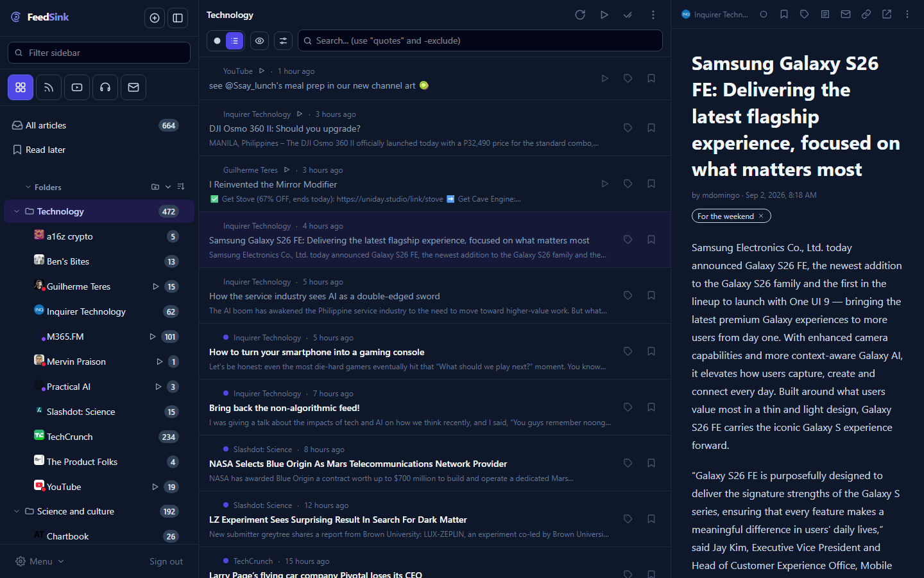Toggle the sidebar panel layout button
Screen dimensions: 924x578
point(178,18)
